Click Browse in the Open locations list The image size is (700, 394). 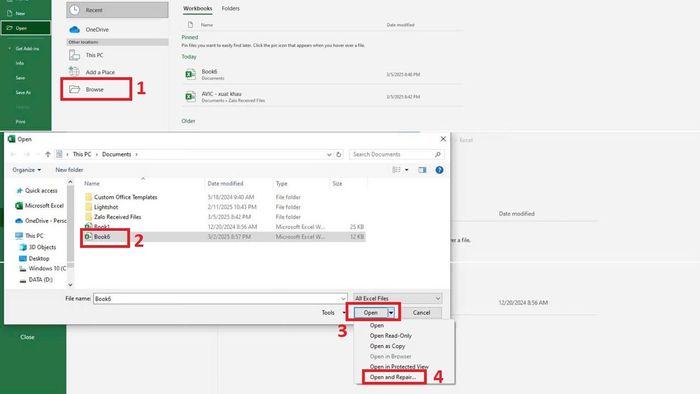click(x=96, y=89)
